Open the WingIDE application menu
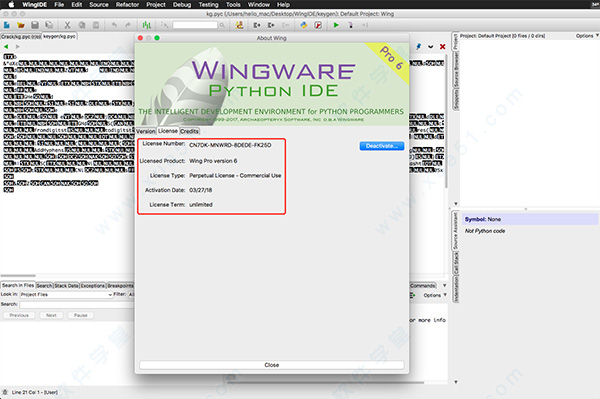This screenshot has width=600, height=399. point(34,5)
